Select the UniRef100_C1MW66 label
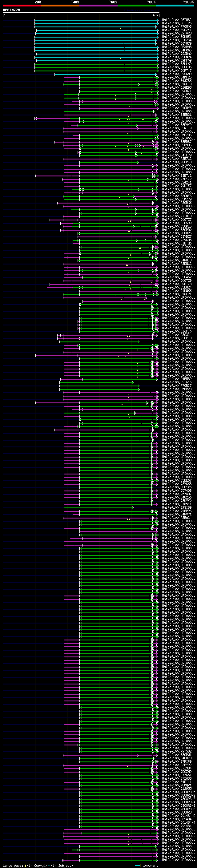This screenshot has width=197, height=868. (x=177, y=291)
